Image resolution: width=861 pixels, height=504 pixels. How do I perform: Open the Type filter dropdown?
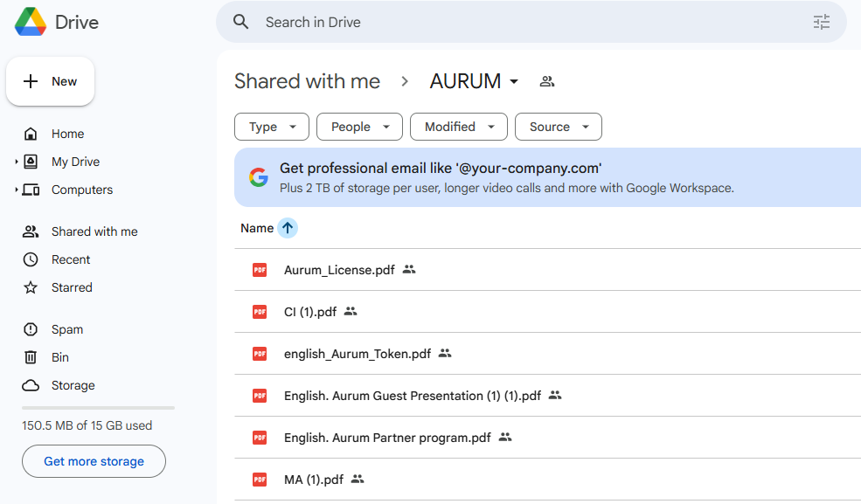(x=272, y=127)
